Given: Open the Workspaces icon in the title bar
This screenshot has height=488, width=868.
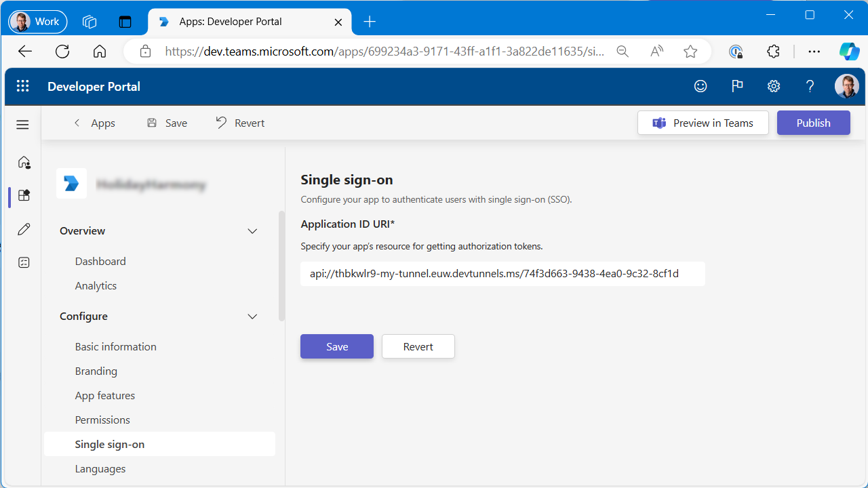Looking at the screenshot, I should 90,22.
